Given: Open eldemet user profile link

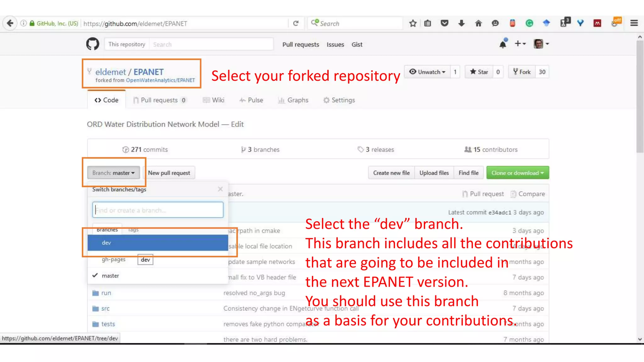Looking at the screenshot, I should point(111,72).
